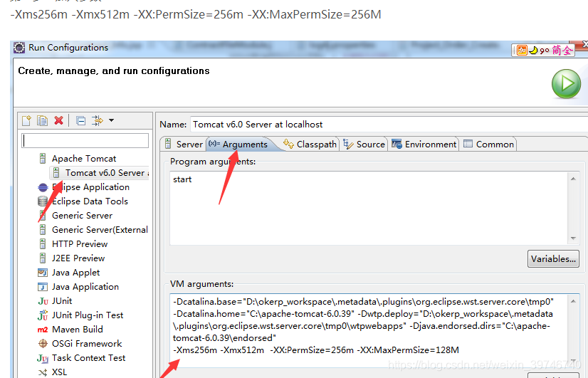The image size is (588, 378).
Task: Click the Duplicate launch configuration icon
Action: click(x=42, y=120)
